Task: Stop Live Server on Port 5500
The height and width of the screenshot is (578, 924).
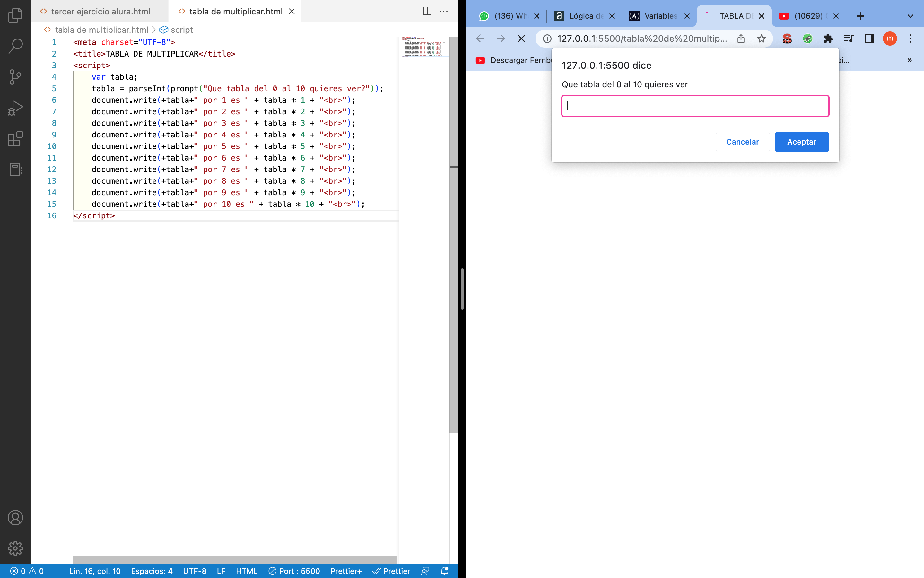Action: tap(294, 571)
